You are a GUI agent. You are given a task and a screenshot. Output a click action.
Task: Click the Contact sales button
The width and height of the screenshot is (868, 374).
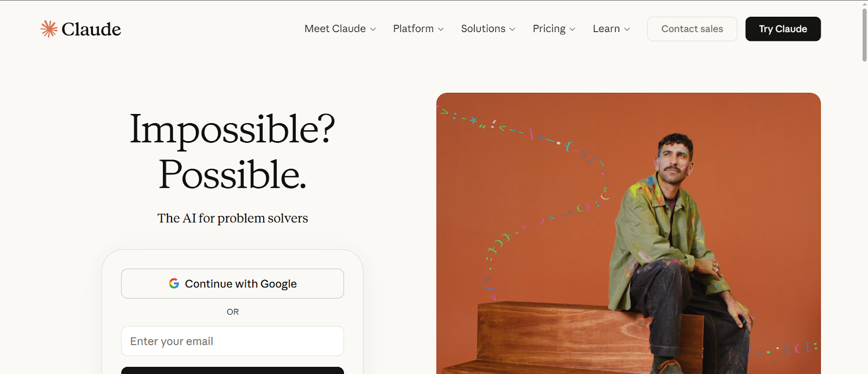click(x=692, y=29)
